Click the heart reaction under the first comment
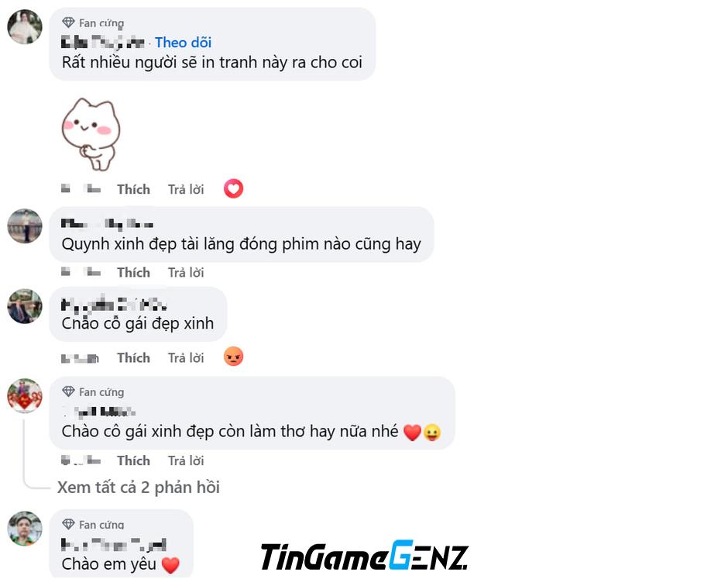This screenshot has height=579, width=728. point(233,188)
